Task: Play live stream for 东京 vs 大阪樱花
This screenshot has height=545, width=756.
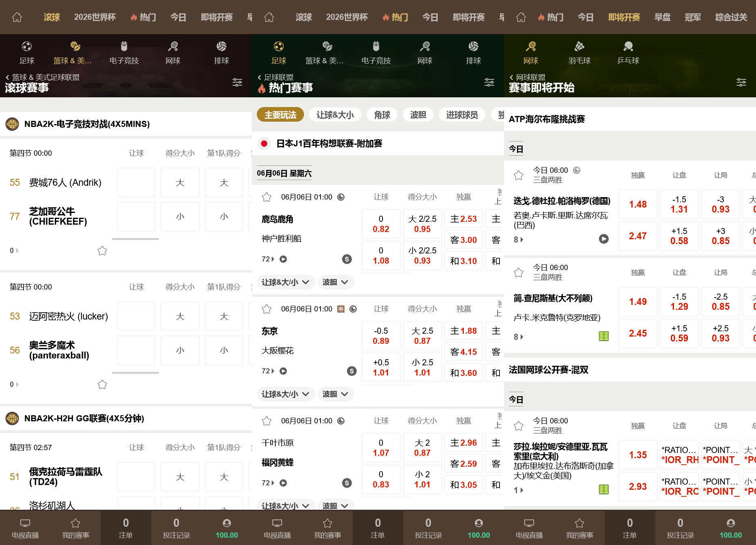Action: pyautogui.click(x=283, y=371)
